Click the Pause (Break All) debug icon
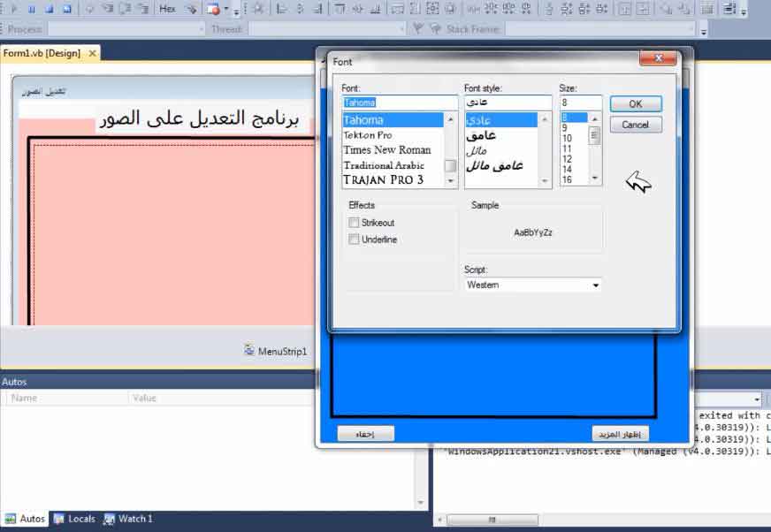Viewport: 771px width, 532px height. coord(32,9)
